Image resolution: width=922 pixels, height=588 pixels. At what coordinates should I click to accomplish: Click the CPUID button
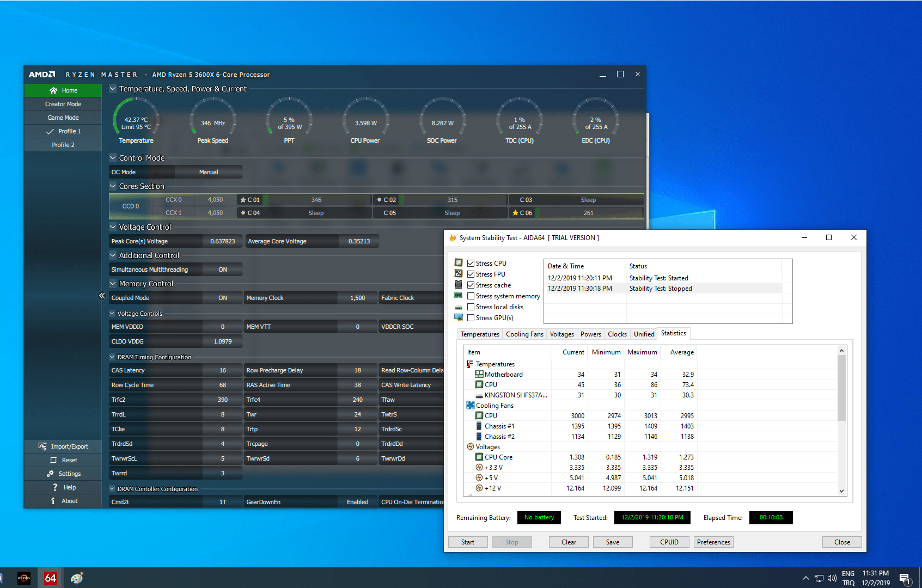pyautogui.click(x=669, y=542)
